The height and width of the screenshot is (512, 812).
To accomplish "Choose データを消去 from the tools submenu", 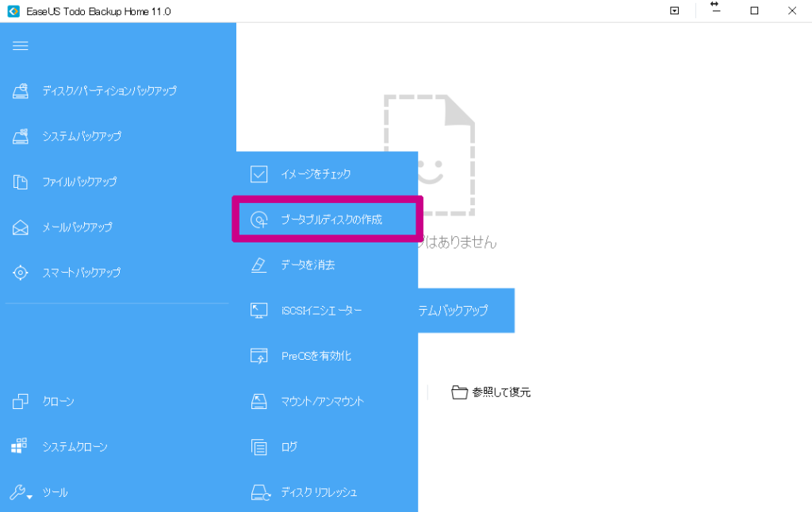I will (x=308, y=265).
